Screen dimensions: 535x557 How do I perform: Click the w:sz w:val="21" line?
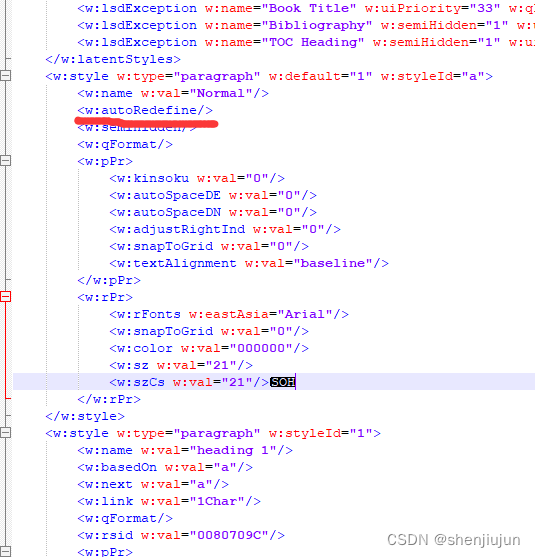click(181, 365)
